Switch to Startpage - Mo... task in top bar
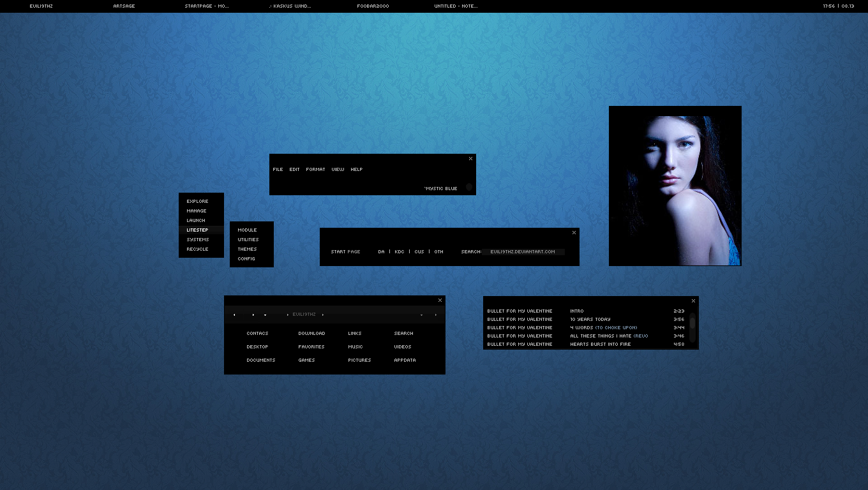The image size is (868, 490). pos(207,6)
